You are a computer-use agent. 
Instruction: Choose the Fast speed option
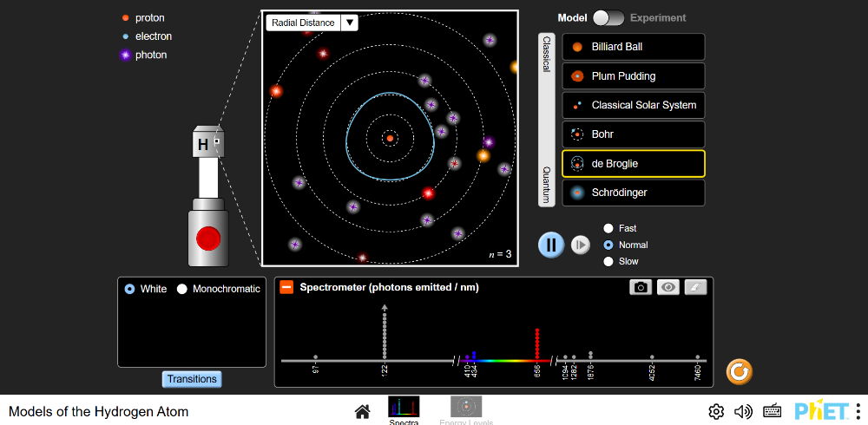(608, 228)
